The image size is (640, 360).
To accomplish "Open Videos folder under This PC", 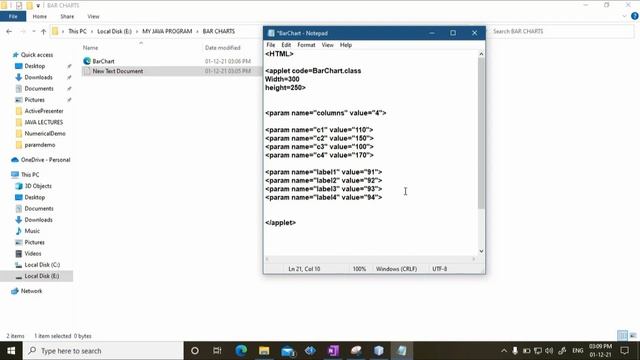I will [x=33, y=253].
